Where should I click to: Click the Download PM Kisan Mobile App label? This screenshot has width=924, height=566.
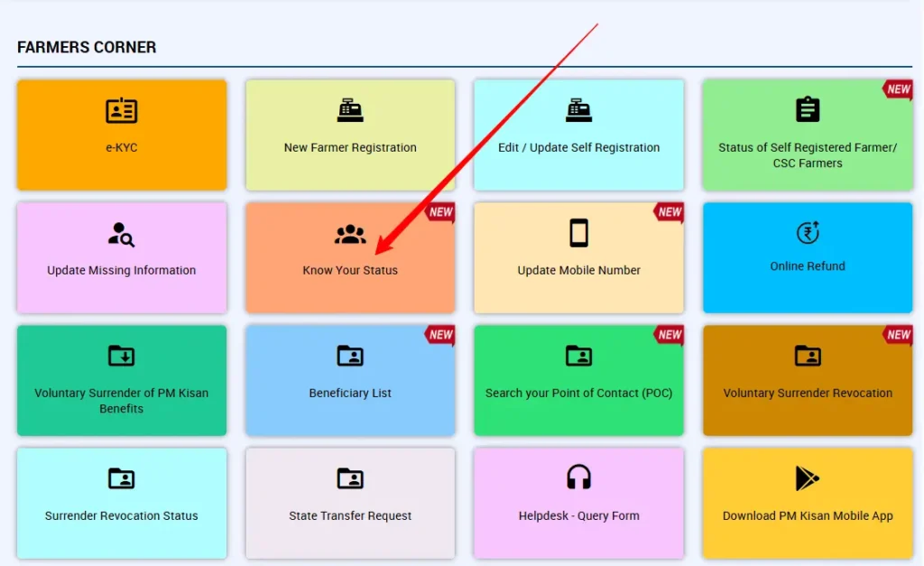click(808, 516)
